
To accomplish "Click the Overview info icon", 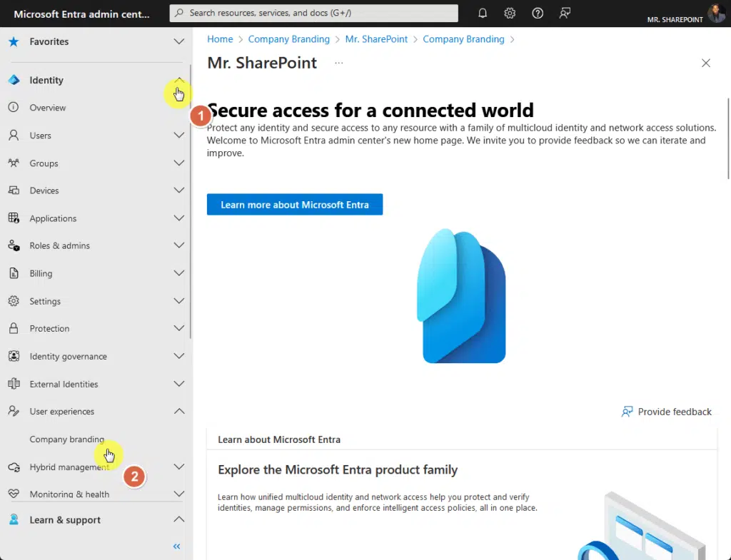I will coord(14,108).
